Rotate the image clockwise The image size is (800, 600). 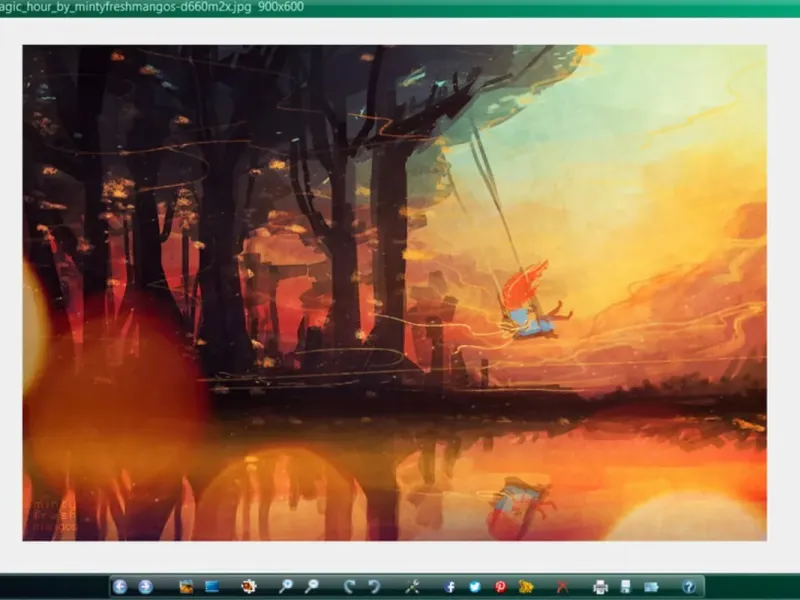(x=349, y=587)
